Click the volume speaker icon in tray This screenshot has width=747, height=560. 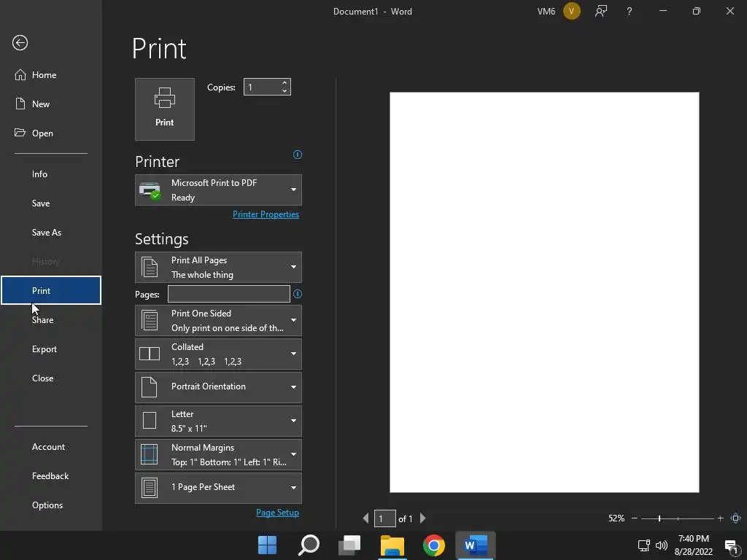coord(661,545)
